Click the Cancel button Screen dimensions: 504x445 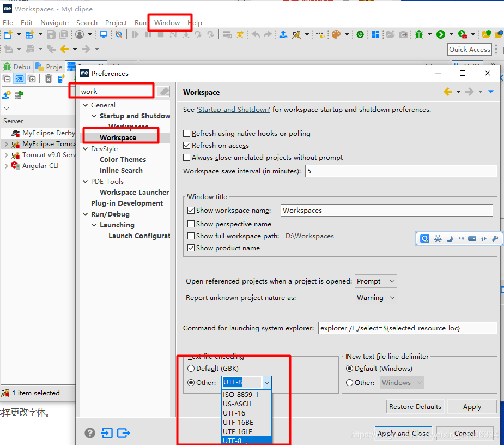[464, 433]
